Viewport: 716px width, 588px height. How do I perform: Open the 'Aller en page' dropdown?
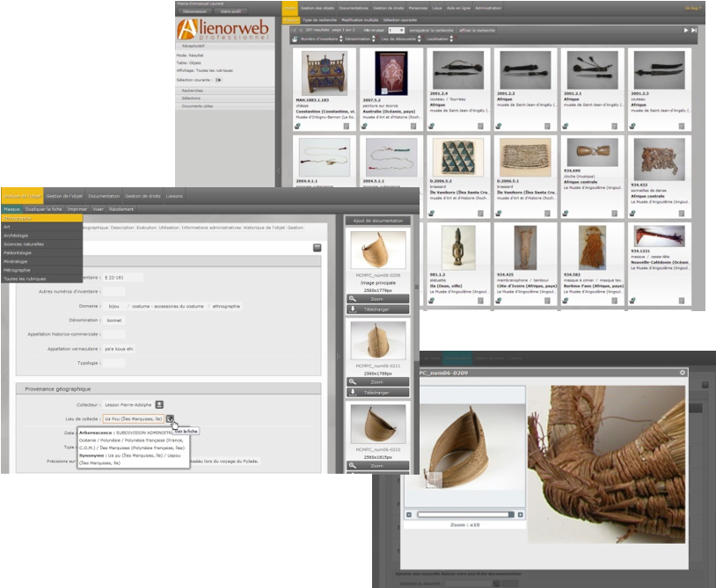[402, 30]
